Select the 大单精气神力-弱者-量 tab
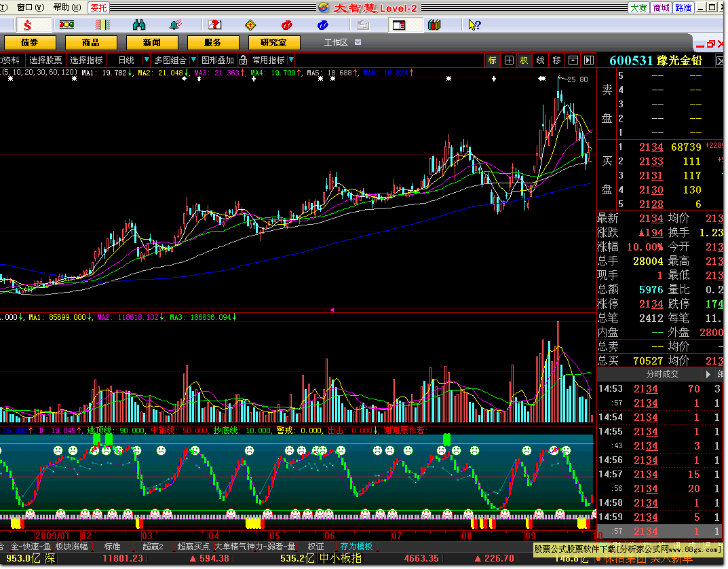 tap(254, 547)
